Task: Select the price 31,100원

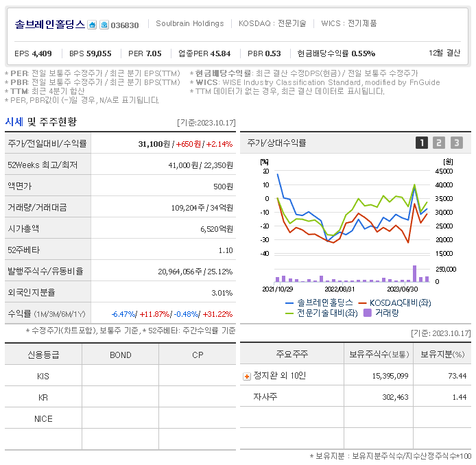Action: coord(154,144)
